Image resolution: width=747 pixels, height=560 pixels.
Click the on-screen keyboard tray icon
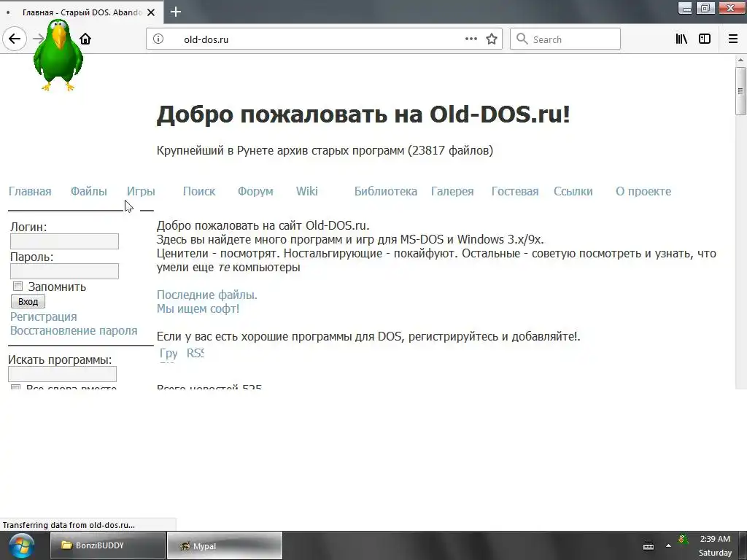coord(649,545)
